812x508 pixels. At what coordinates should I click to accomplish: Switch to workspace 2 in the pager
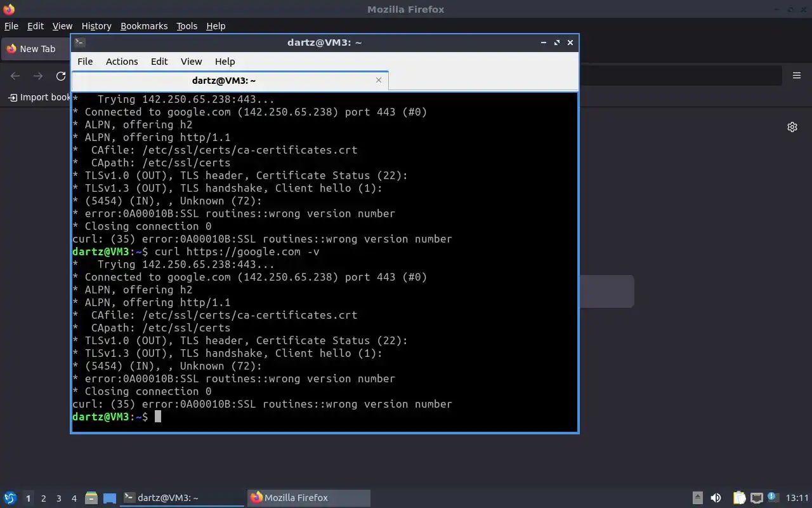(43, 498)
